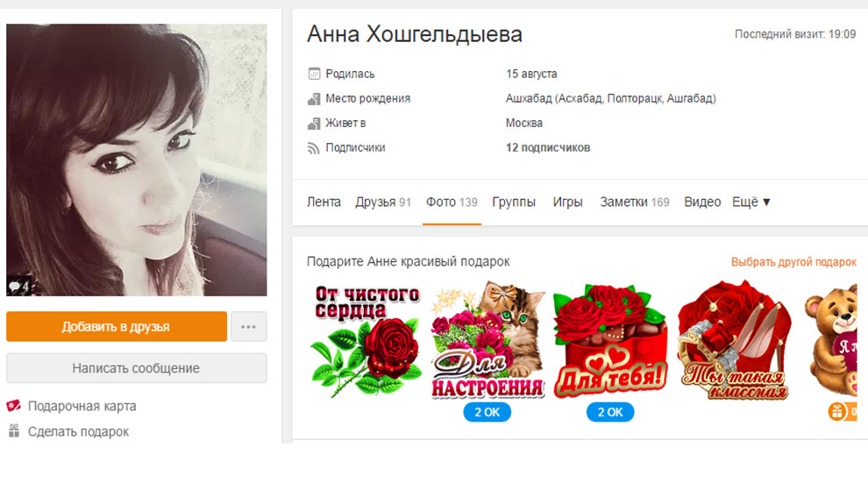Click the building icon beside Живет в
The height and width of the screenshot is (483, 868).
coord(314,123)
